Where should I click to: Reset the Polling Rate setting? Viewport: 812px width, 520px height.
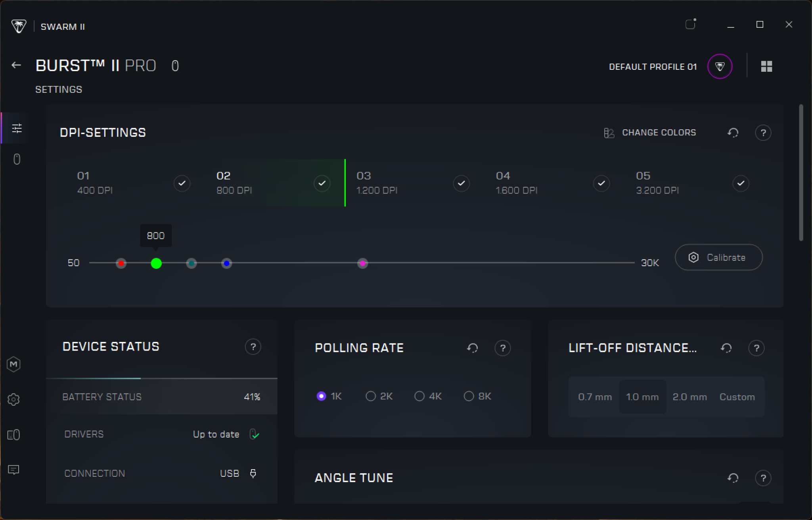click(472, 348)
